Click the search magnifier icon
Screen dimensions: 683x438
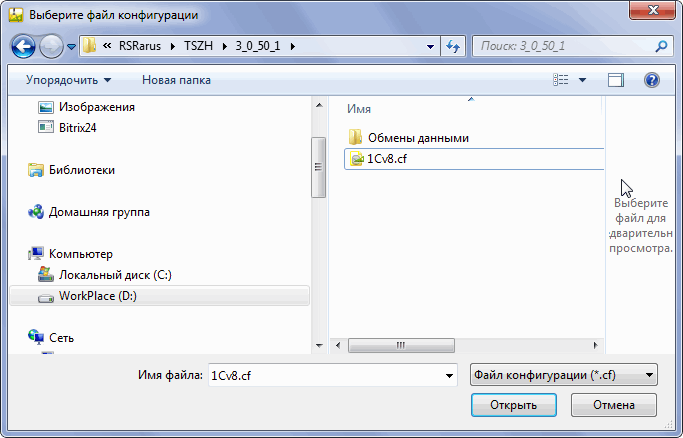pos(661,46)
